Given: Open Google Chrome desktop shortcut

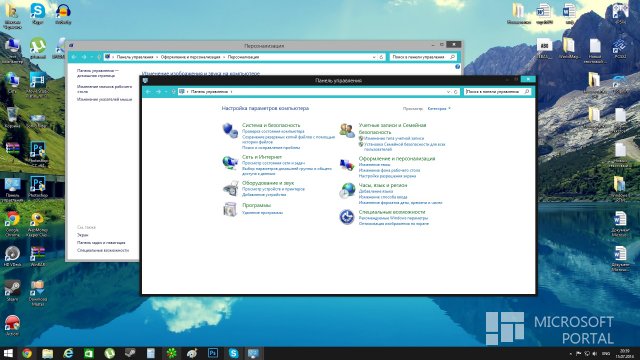Looking at the screenshot, I should [x=12, y=224].
